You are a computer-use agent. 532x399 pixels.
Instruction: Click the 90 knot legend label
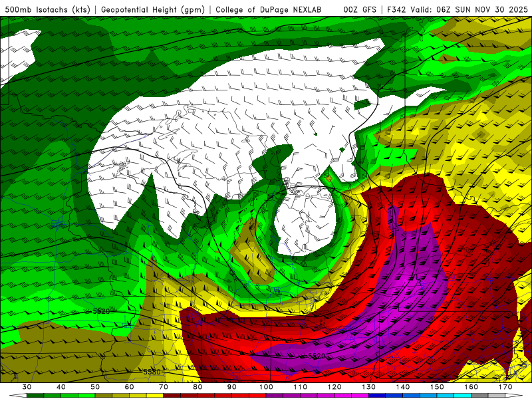(x=231, y=387)
